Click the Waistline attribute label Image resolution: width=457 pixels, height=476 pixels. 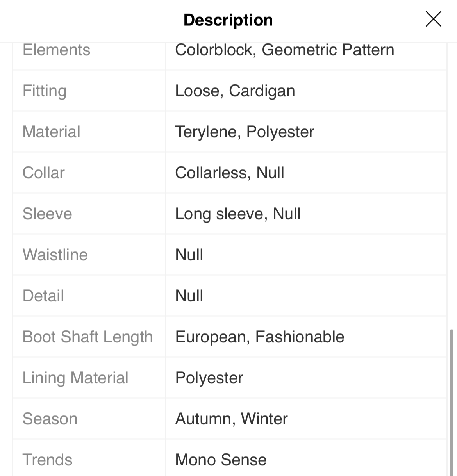(55, 255)
